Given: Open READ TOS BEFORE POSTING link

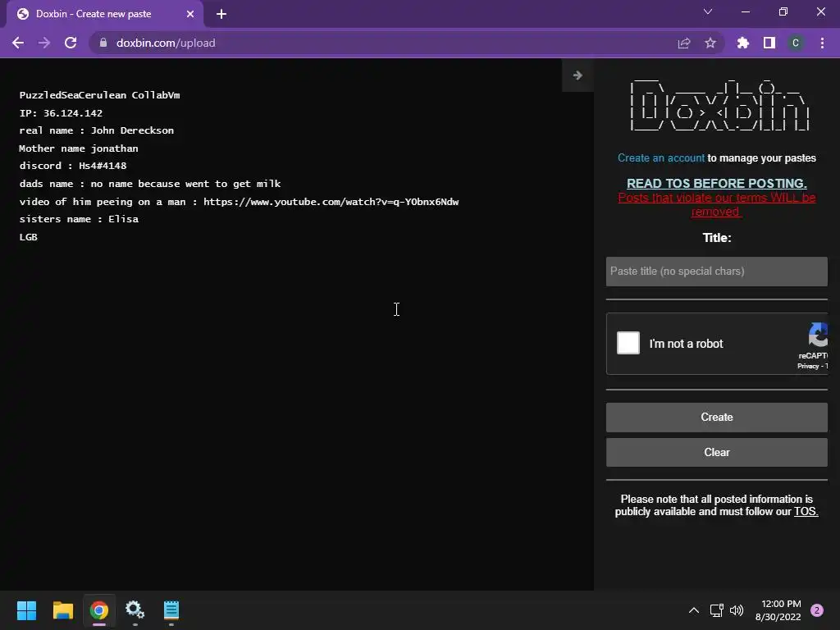Looking at the screenshot, I should [717, 183].
